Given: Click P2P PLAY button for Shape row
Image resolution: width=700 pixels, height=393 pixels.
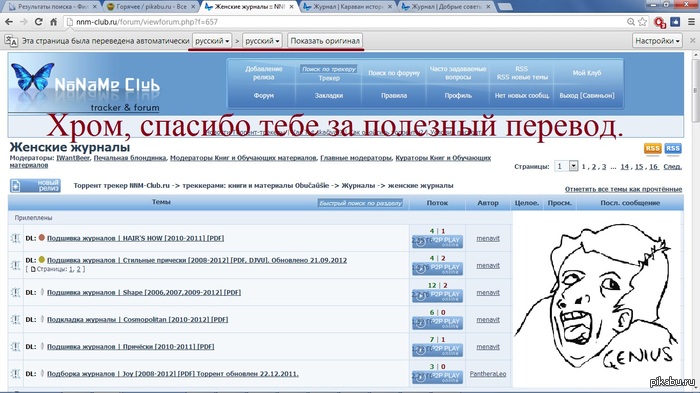Looking at the screenshot, I should tap(438, 295).
